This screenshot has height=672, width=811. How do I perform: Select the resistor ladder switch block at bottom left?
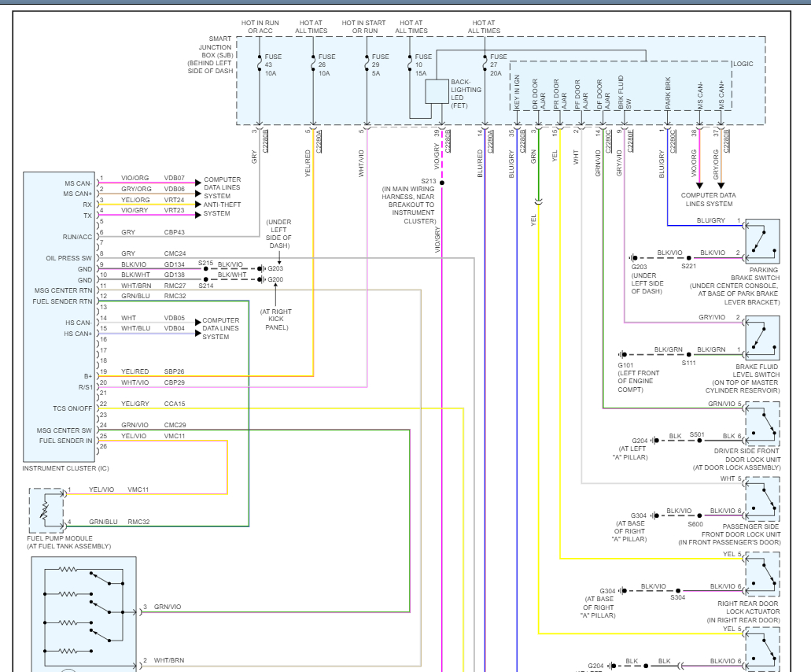click(x=83, y=611)
